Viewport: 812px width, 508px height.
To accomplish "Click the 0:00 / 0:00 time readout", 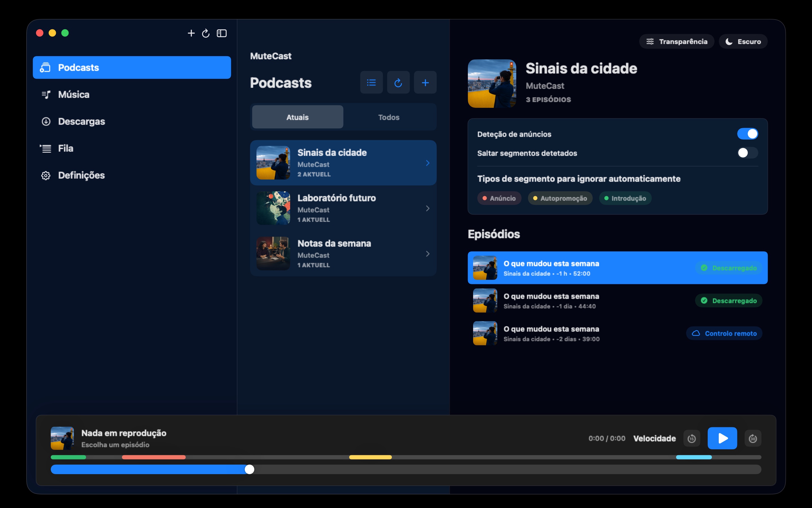I will (607, 438).
